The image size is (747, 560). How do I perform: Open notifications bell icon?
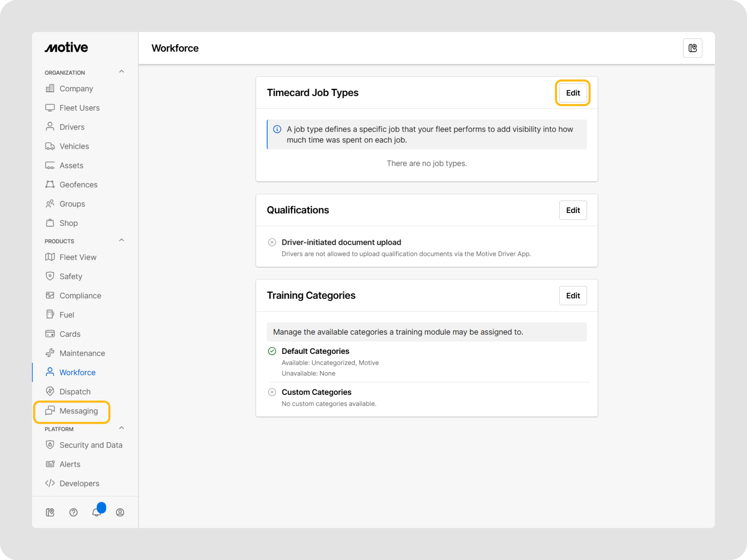(97, 513)
